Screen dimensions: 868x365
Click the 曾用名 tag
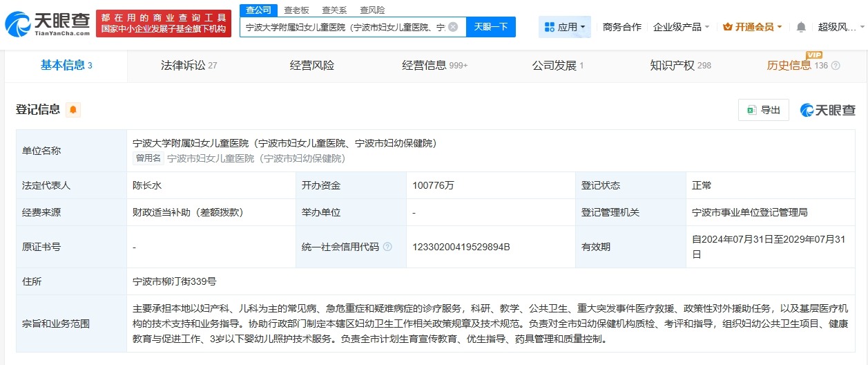(148, 158)
